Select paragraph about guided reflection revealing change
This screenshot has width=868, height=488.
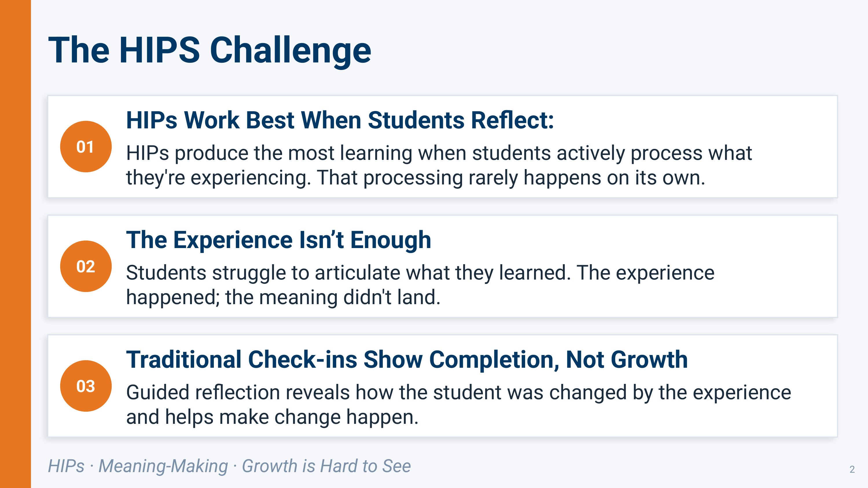pos(458,405)
